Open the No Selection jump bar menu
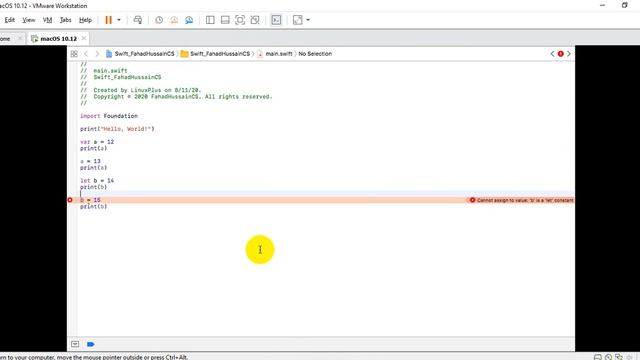This screenshot has width=640, height=360. [x=315, y=53]
